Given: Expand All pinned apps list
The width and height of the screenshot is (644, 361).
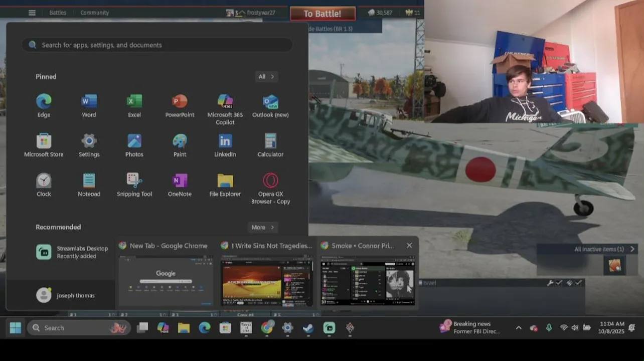Looking at the screenshot, I should tap(266, 77).
